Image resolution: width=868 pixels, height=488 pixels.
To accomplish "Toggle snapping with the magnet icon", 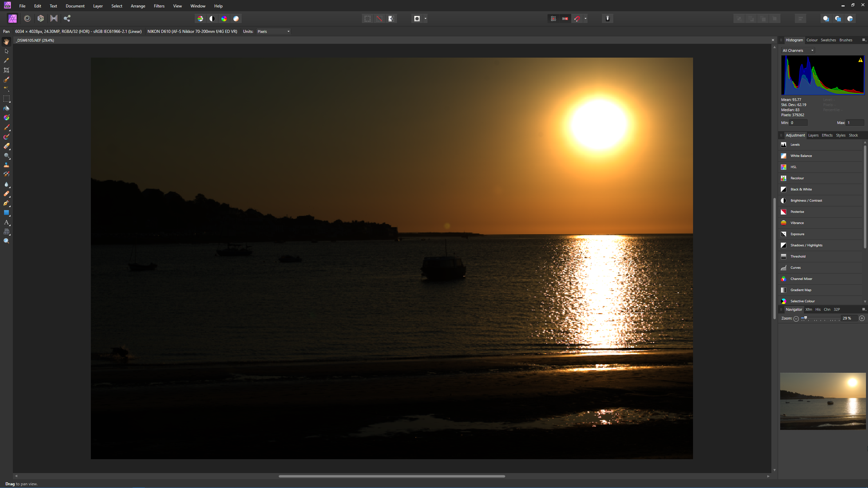I will point(577,19).
